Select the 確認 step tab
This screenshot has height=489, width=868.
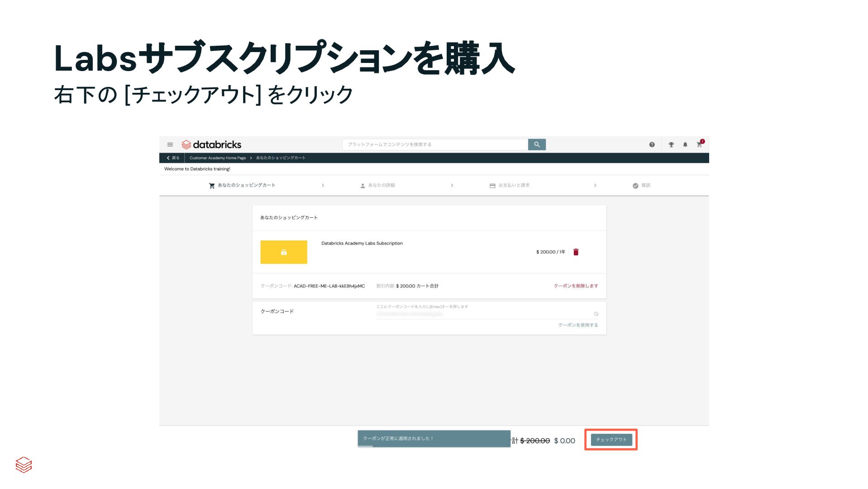(641, 185)
